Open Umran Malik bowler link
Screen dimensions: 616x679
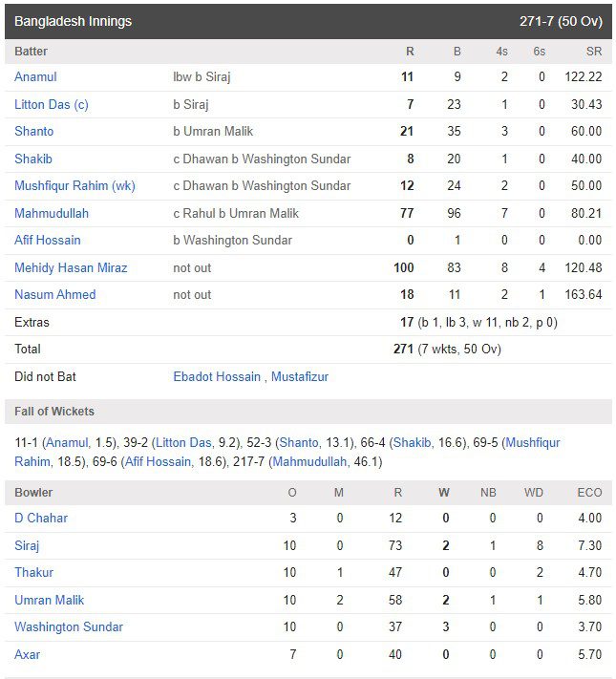(x=49, y=600)
